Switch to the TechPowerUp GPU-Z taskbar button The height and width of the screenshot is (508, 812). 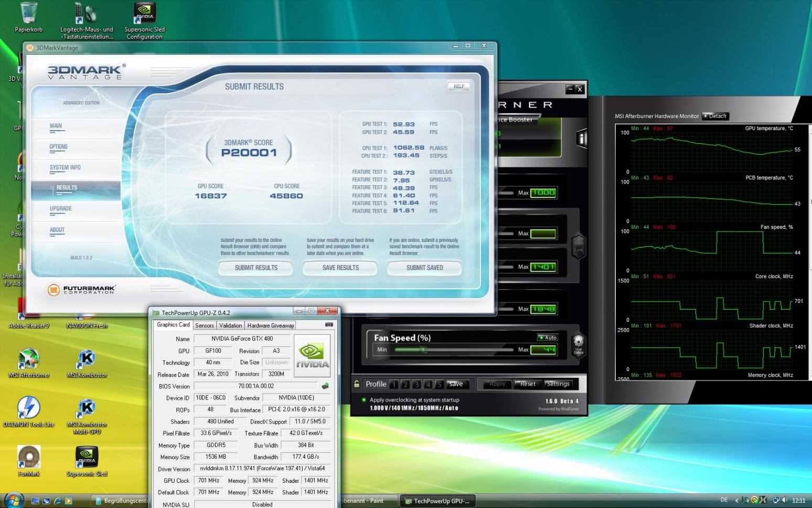click(438, 501)
